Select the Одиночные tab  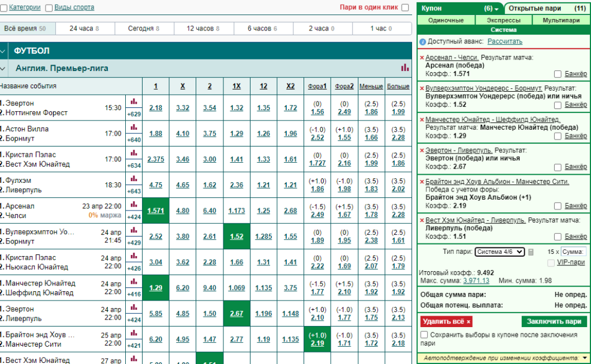tap(446, 20)
